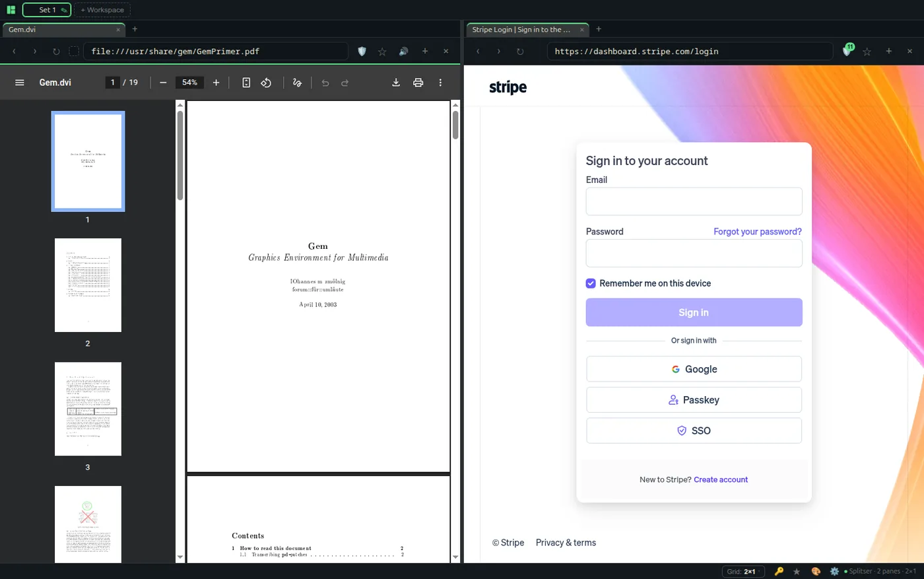Viewport: 924px width, 579px height.
Task: Go back in the Stripe pane
Action: coord(478,51)
